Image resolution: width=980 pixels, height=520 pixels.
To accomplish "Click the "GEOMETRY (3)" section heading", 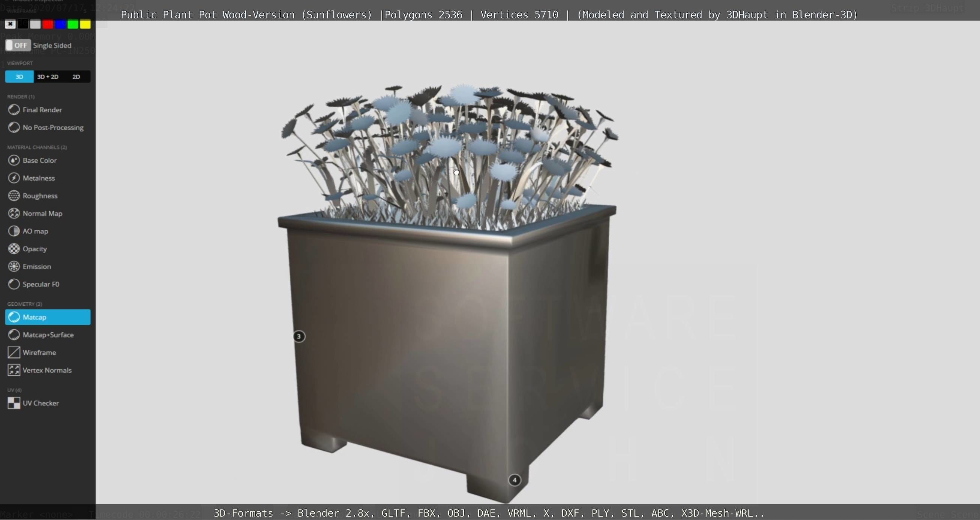I will pyautogui.click(x=24, y=304).
